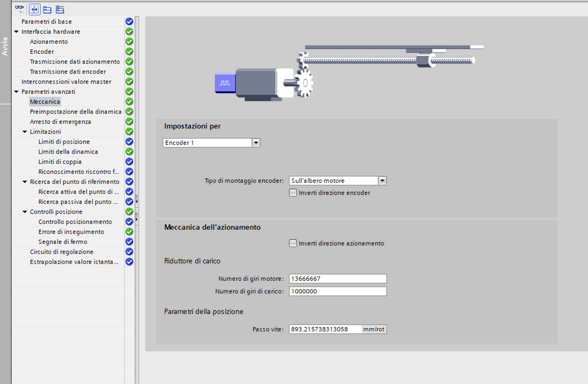The height and width of the screenshot is (384, 588).
Task: Click the Passo vite input field
Action: 325,329
